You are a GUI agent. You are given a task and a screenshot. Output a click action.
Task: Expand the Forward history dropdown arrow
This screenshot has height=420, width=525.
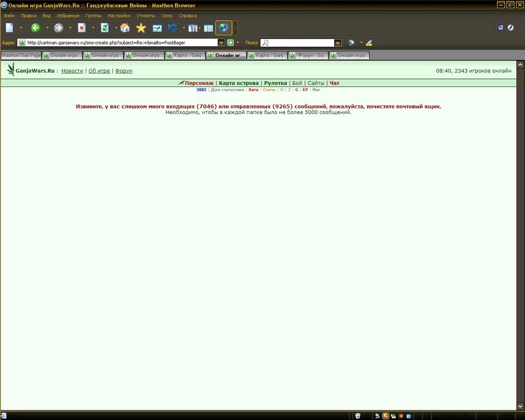tap(71, 28)
